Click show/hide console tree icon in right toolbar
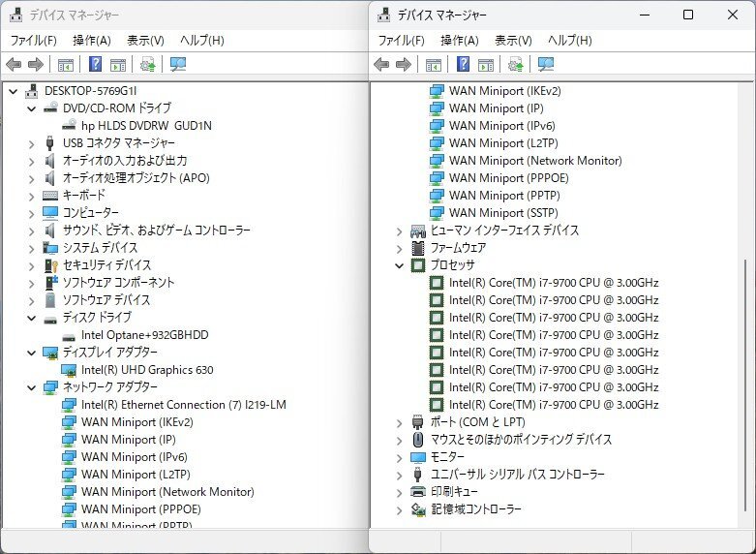 (433, 64)
